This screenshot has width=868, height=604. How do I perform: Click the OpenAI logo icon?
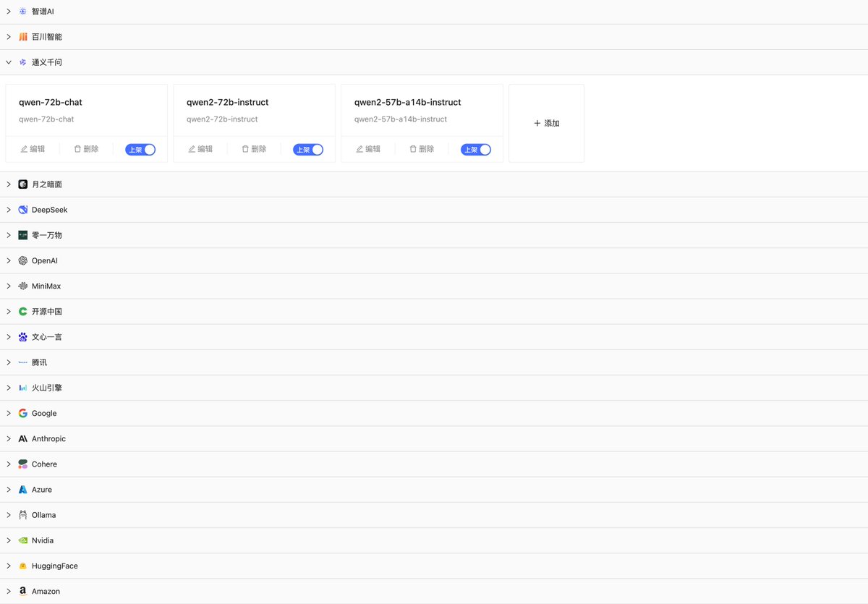pos(23,260)
